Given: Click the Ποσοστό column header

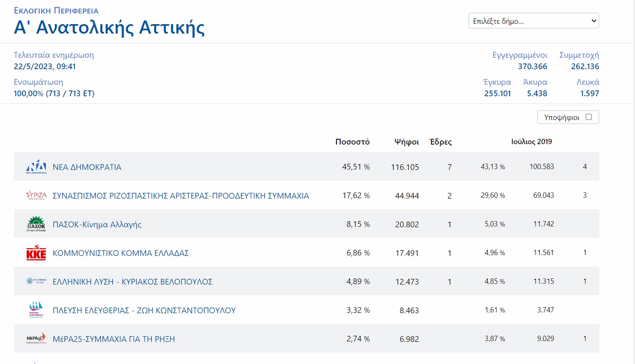Looking at the screenshot, I should [353, 142].
